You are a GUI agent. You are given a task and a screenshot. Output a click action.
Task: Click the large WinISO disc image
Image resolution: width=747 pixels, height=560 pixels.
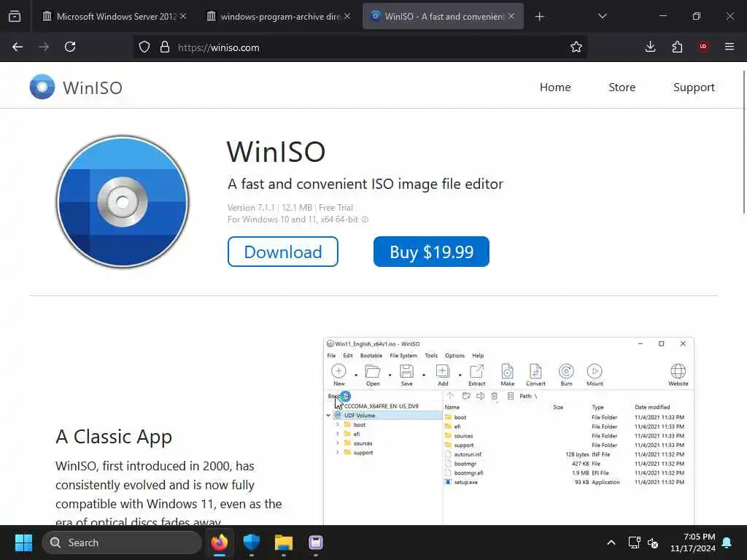pyautogui.click(x=123, y=201)
